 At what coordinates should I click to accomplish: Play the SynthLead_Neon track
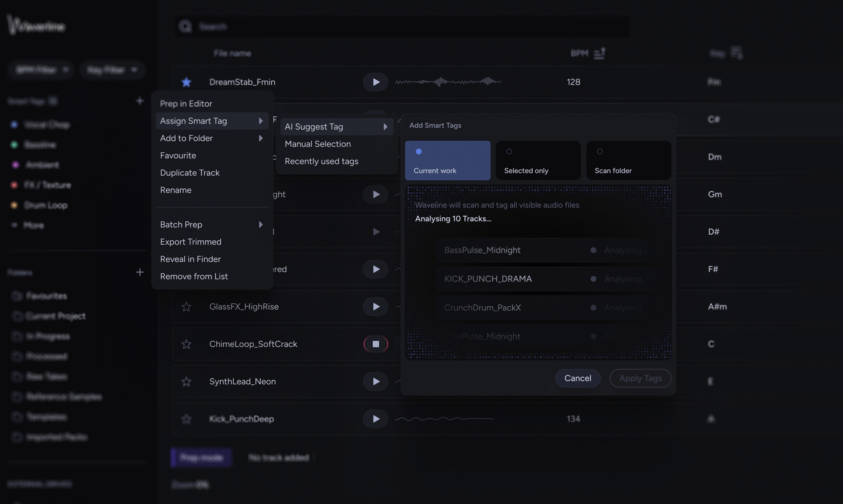tap(375, 381)
